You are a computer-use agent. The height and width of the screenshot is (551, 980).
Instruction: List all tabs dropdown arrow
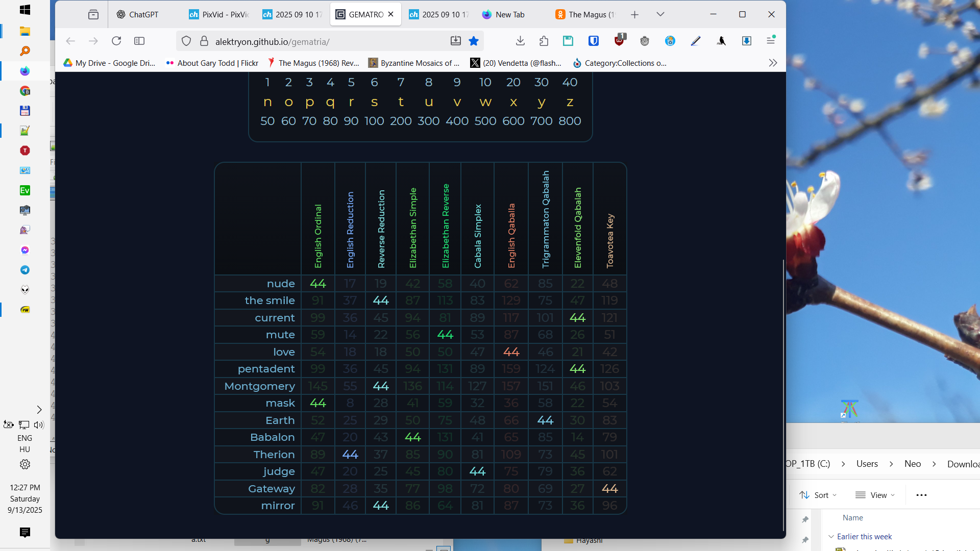660,14
